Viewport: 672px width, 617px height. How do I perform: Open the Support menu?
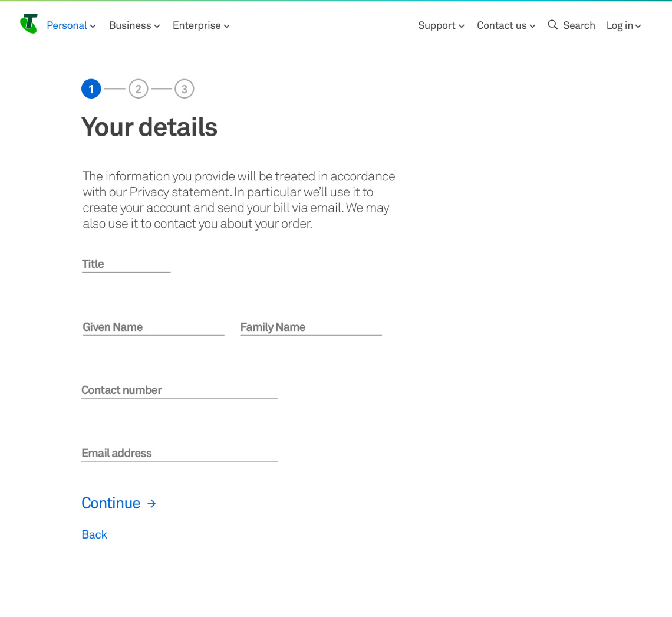click(x=437, y=25)
